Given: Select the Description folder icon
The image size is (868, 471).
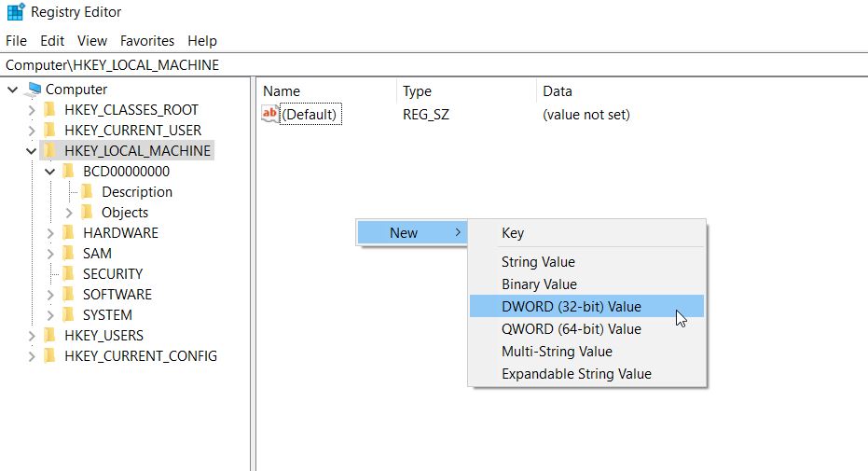Looking at the screenshot, I should (x=87, y=191).
